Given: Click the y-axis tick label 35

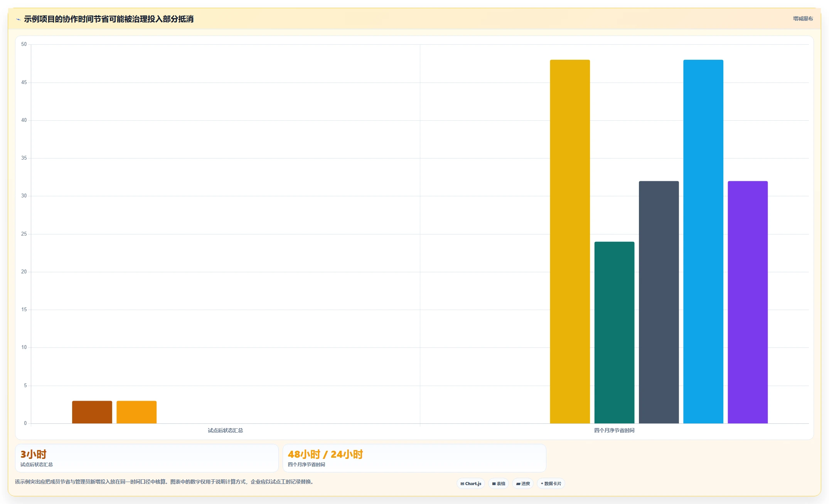Looking at the screenshot, I should pos(24,158).
